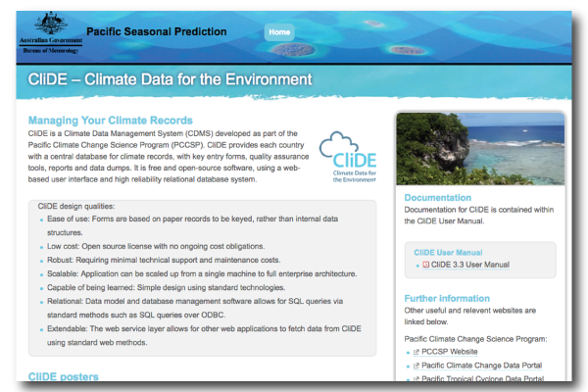The image size is (588, 392).
Task: Click the Australian Government Bureau of Meteorology logo
Action: pyautogui.click(x=51, y=33)
